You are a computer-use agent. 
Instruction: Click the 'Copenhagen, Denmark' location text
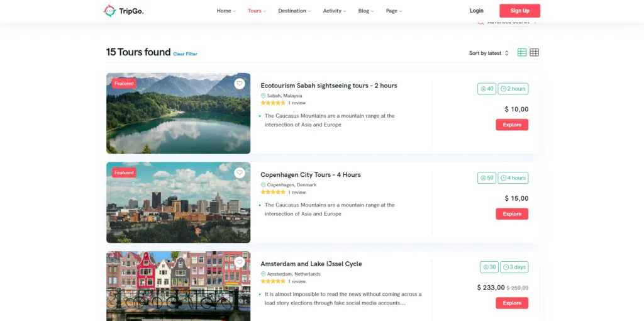coord(292,185)
